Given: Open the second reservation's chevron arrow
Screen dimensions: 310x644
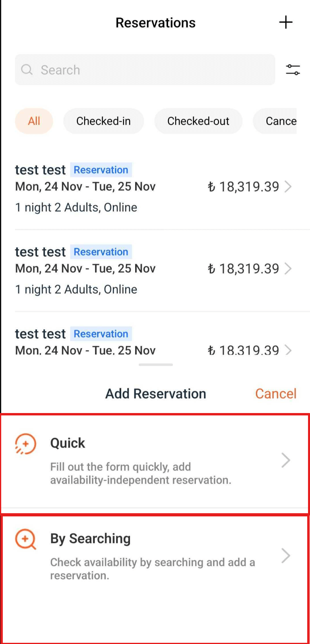Looking at the screenshot, I should 289,269.
